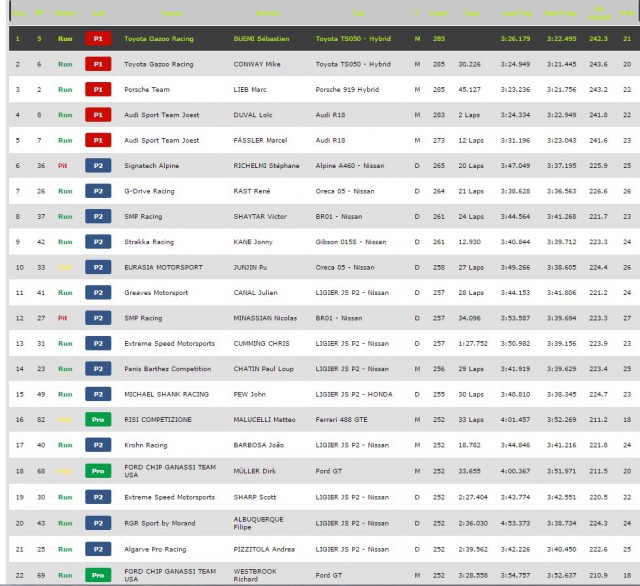
Task: Click the P2 badge in the Cumming Chris row
Action: (x=98, y=343)
